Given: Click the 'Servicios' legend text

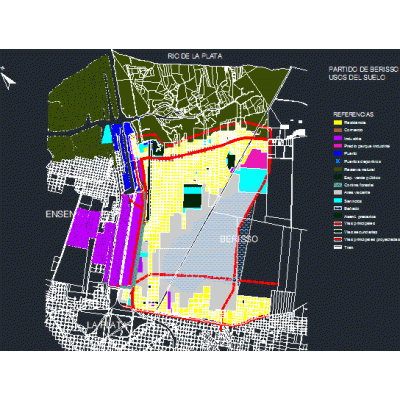Looking at the screenshot, I should coord(353,201).
